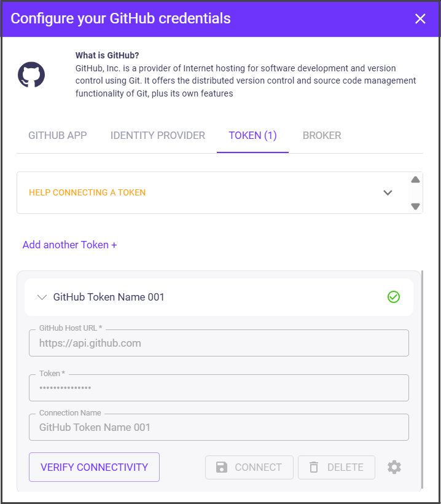Click the trash can icon on Delete
This screenshot has height=504, width=441.
pos(314,467)
